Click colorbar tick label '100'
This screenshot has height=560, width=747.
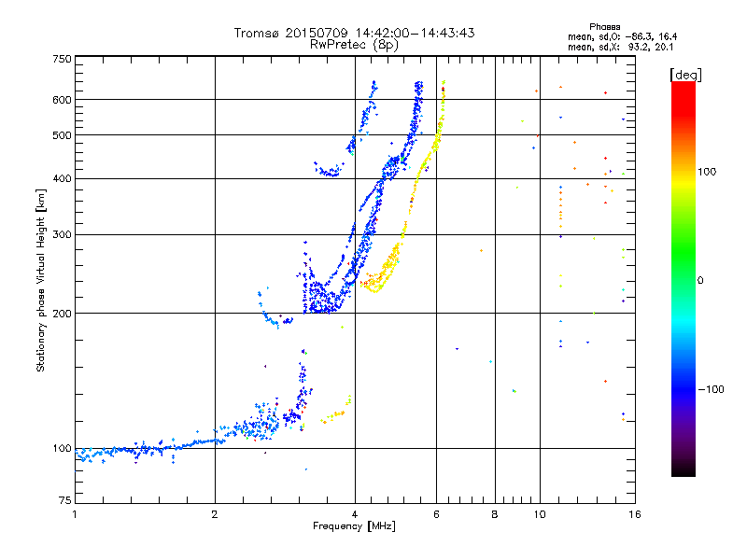coord(707,172)
